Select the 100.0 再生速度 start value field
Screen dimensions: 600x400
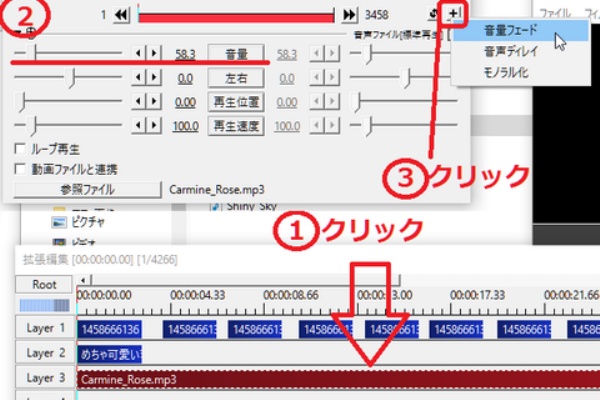[x=185, y=126]
